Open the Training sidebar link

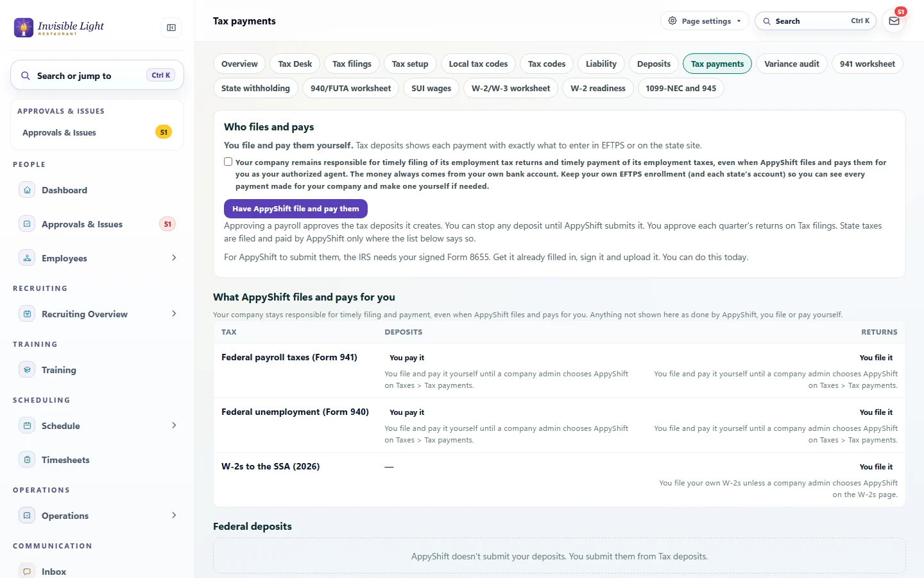(x=59, y=370)
